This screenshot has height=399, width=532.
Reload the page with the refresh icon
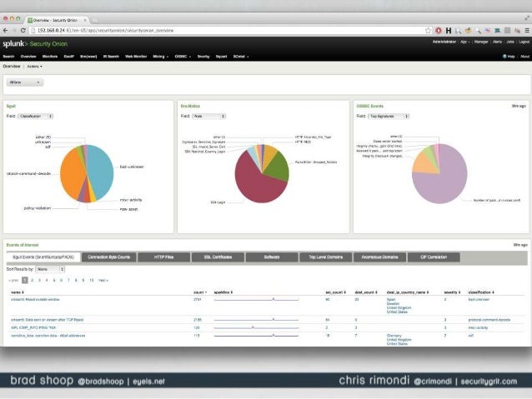click(23, 31)
